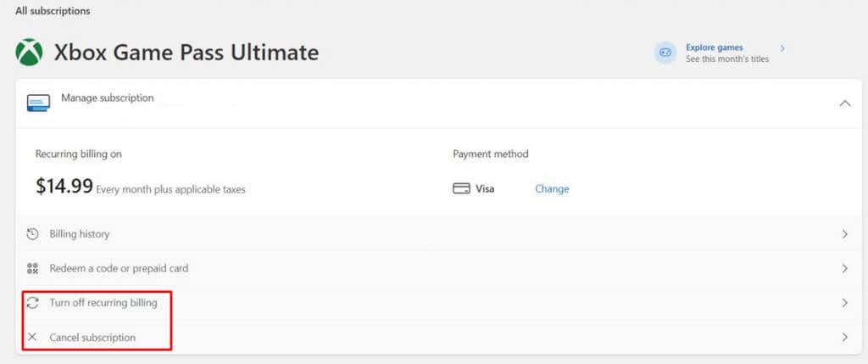868x364 pixels.
Task: Click the QR code redeem icon
Action: (x=33, y=269)
